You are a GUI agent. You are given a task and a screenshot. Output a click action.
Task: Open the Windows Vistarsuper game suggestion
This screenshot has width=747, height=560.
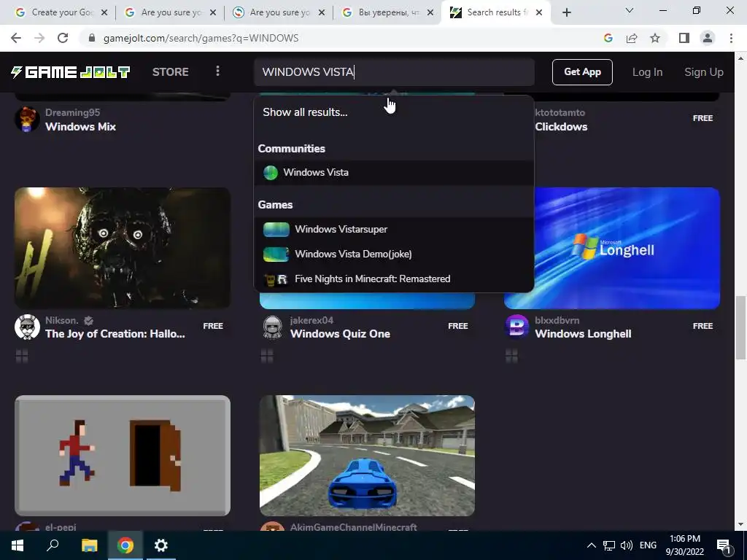tap(393, 230)
